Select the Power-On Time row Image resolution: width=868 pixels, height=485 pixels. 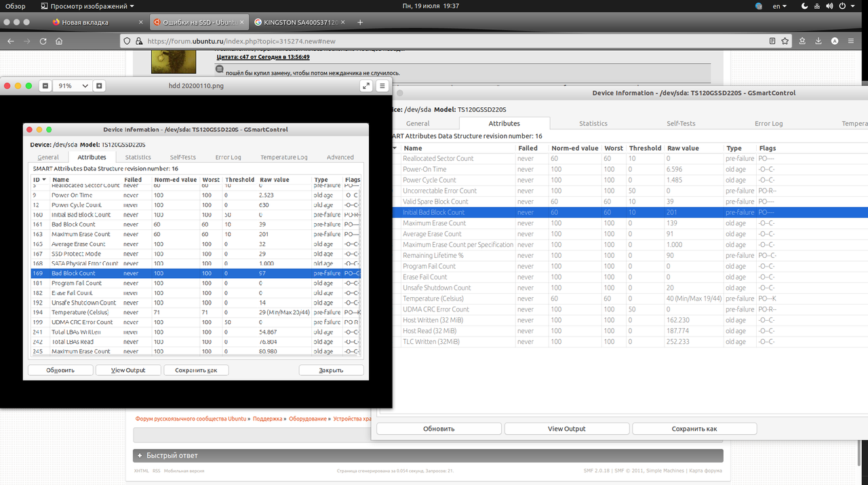point(629,169)
